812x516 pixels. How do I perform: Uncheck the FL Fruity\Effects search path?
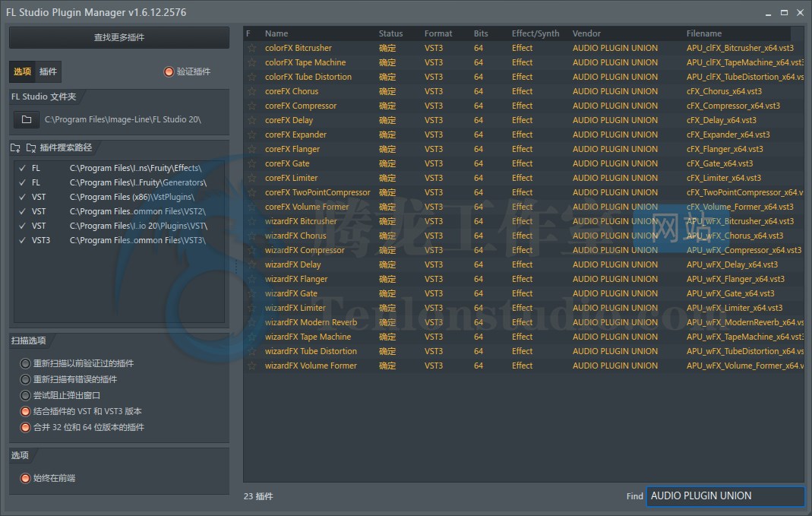(x=22, y=169)
